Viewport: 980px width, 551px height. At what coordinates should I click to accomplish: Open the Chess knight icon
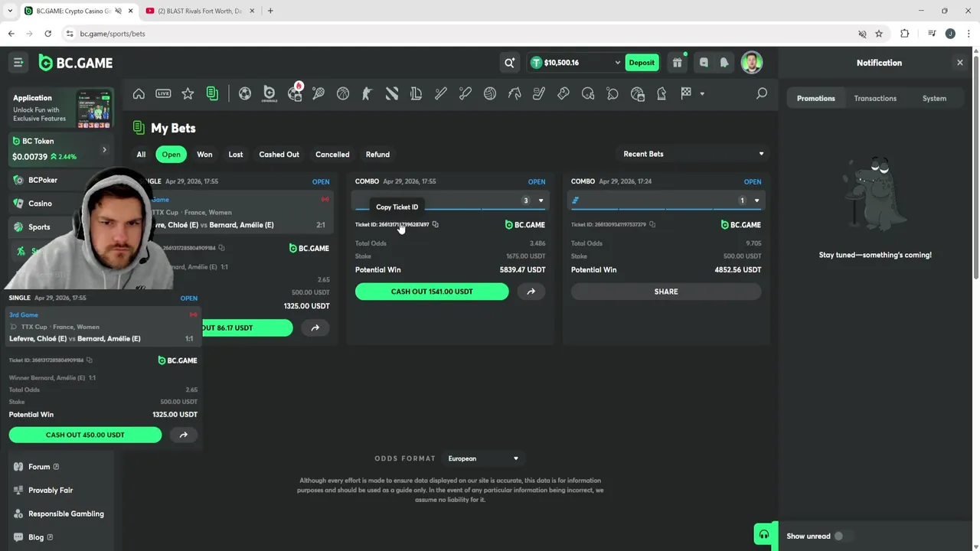pos(661,93)
